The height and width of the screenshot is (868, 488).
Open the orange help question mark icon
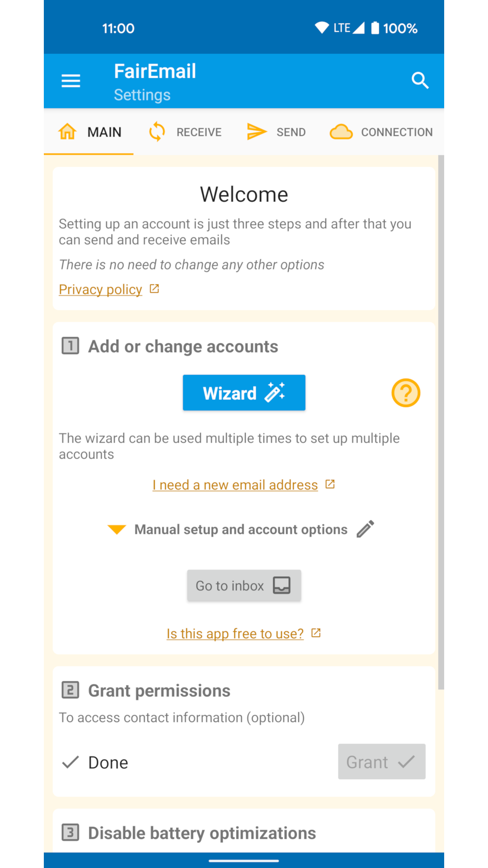point(406,393)
